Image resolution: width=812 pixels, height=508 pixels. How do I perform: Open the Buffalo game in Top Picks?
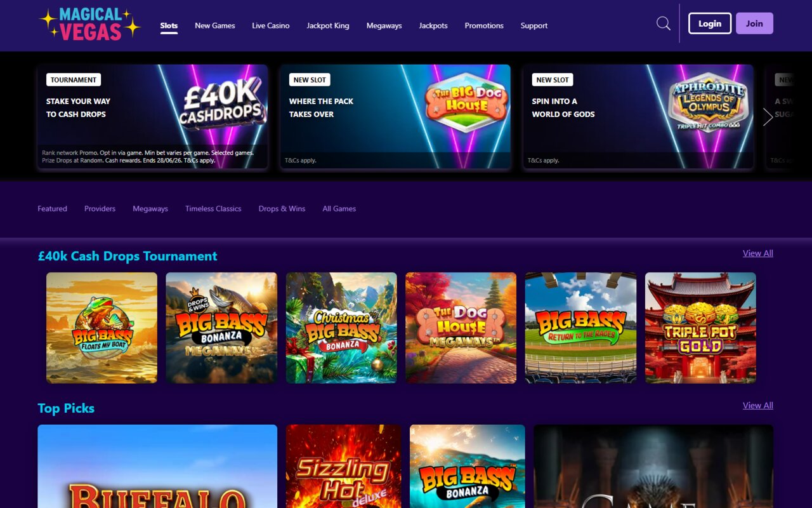pyautogui.click(x=157, y=466)
